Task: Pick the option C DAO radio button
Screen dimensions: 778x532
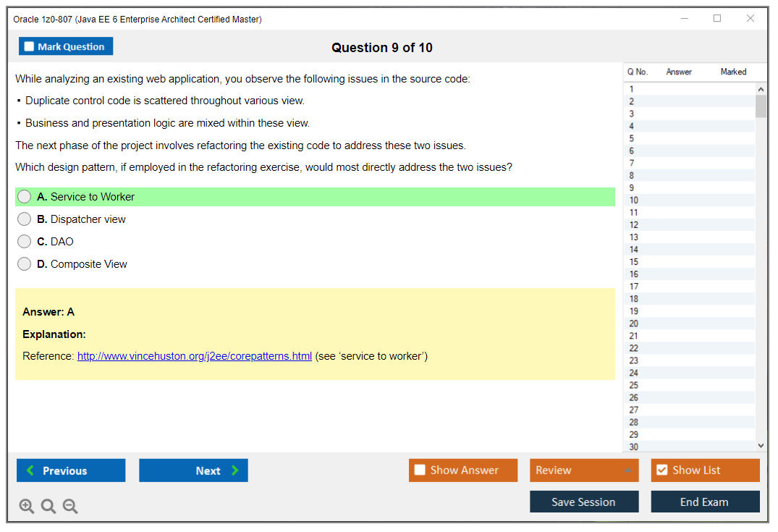Action: (x=25, y=242)
